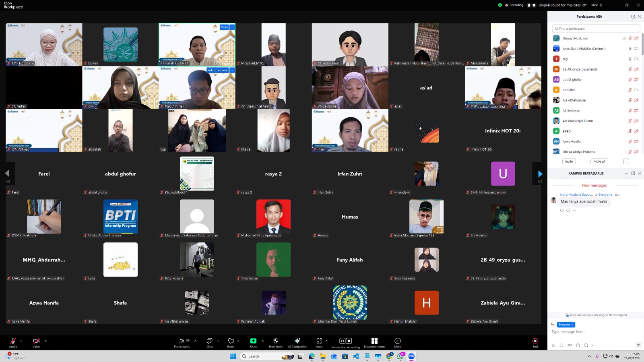Insert a GIF in chat
This screenshot has width=644, height=362.
(570, 345)
